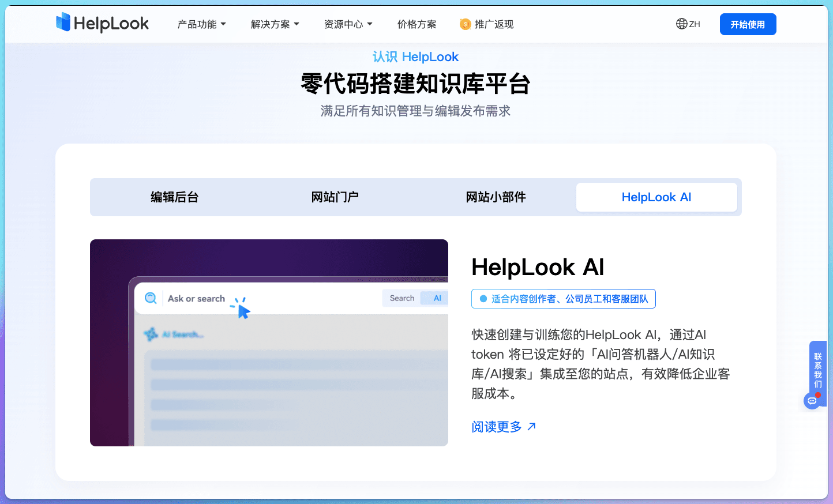Expand the 解决方案 menu
The width and height of the screenshot is (833, 504).
(275, 24)
